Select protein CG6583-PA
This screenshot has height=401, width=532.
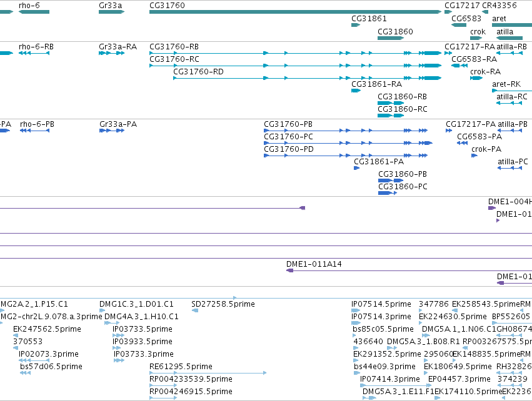(479, 137)
